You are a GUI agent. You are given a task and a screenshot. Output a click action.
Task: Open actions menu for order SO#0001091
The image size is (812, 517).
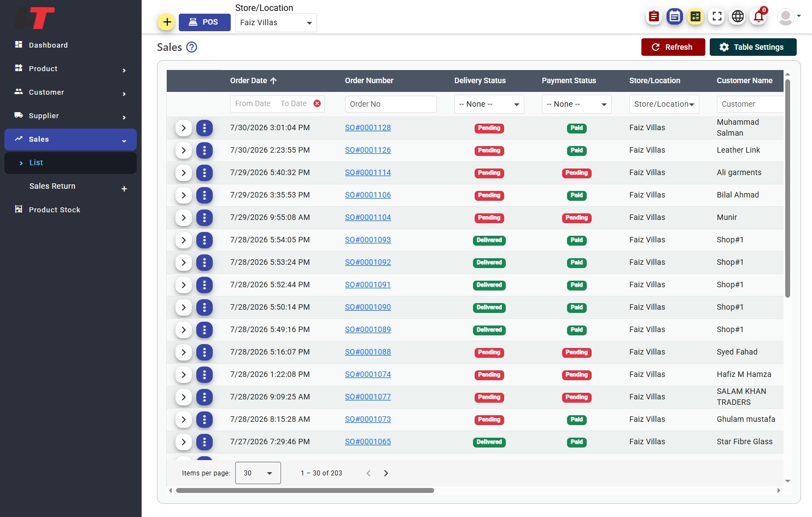coord(205,285)
